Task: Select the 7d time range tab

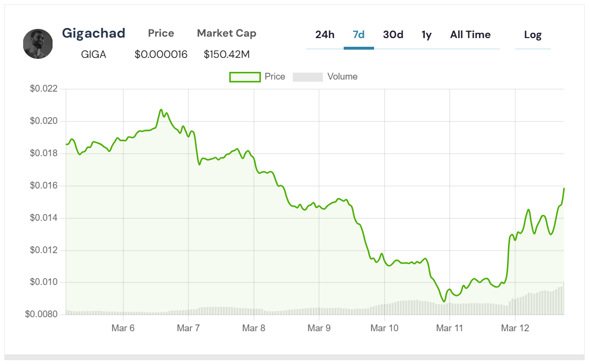Action: tap(359, 35)
